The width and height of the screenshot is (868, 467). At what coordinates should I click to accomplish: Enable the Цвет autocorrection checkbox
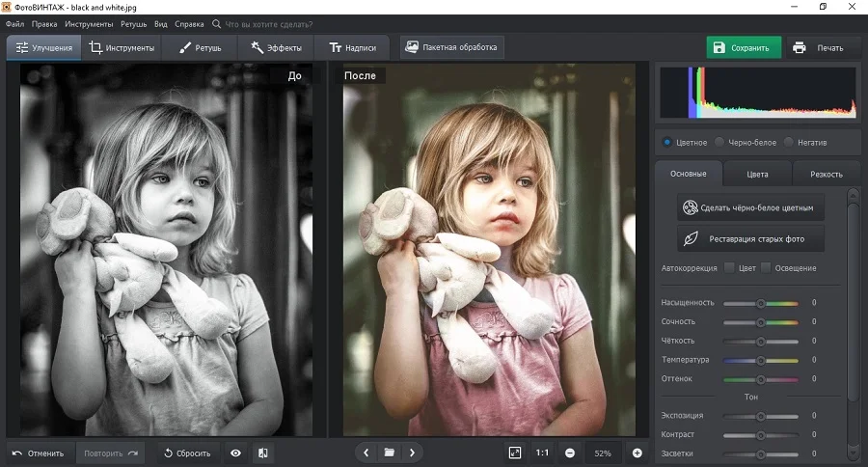point(730,267)
